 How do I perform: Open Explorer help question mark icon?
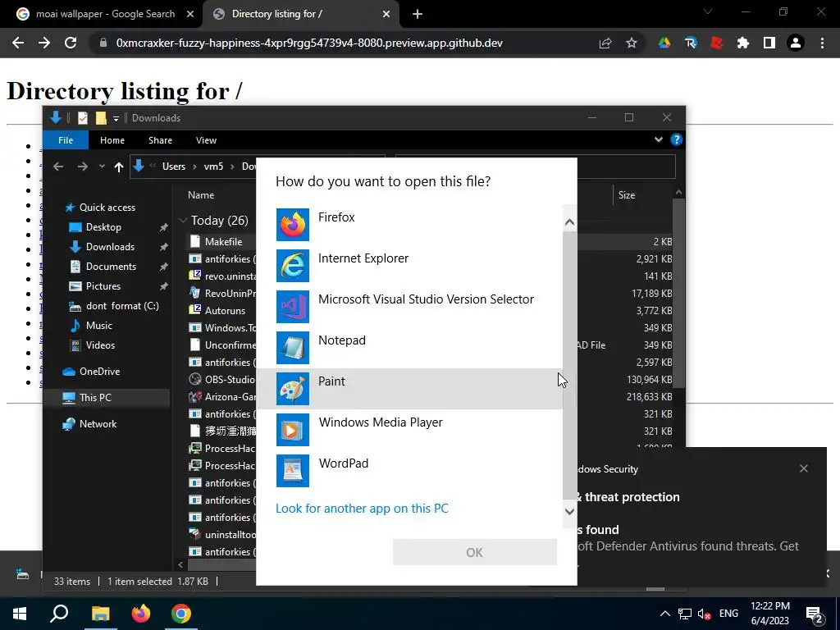click(676, 139)
